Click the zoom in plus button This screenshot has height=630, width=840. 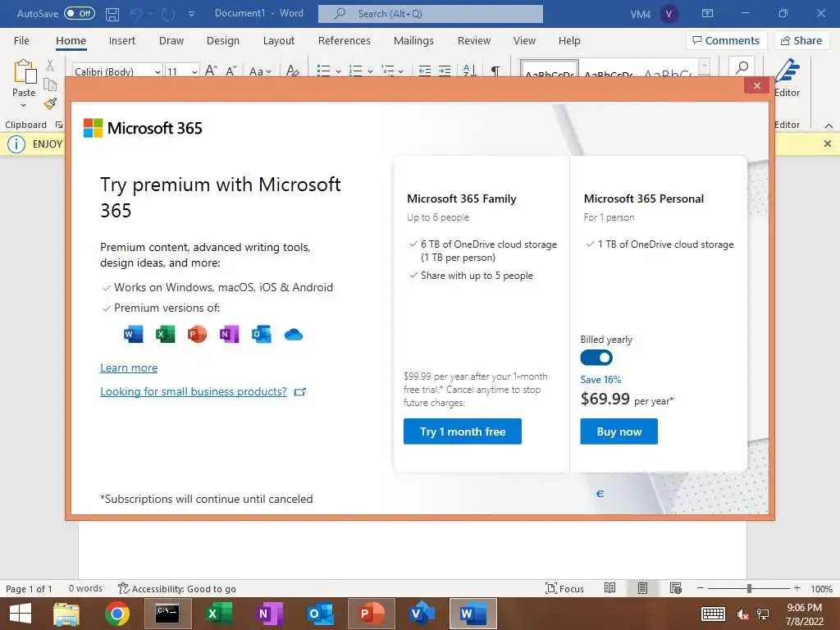(x=797, y=588)
